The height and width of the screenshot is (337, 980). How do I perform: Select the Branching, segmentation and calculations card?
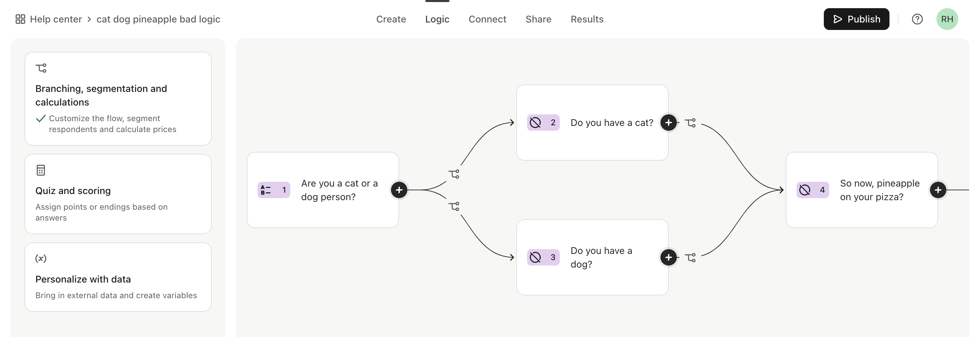click(118, 98)
